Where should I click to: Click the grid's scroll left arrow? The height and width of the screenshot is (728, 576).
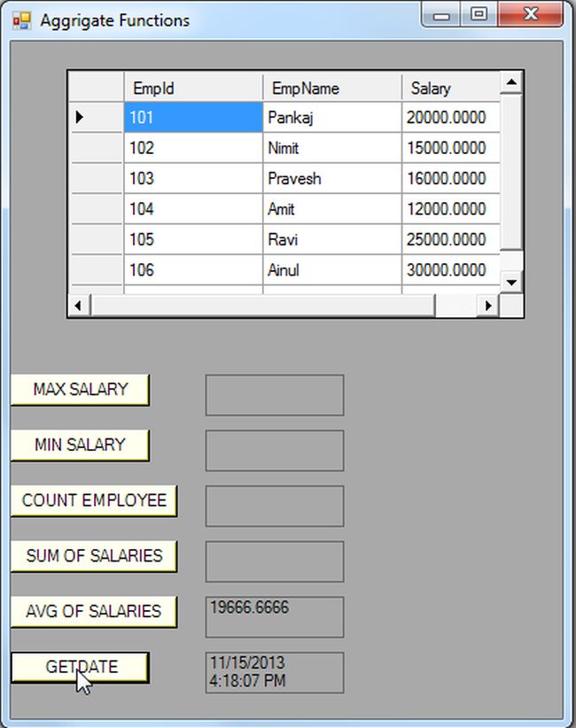pyautogui.click(x=78, y=306)
